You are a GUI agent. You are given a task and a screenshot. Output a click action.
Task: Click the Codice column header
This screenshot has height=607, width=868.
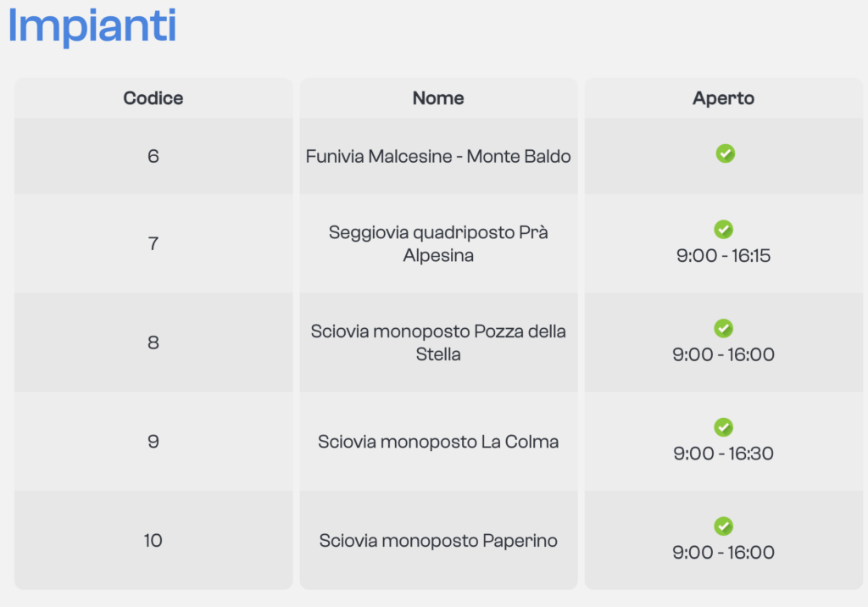coord(153,98)
